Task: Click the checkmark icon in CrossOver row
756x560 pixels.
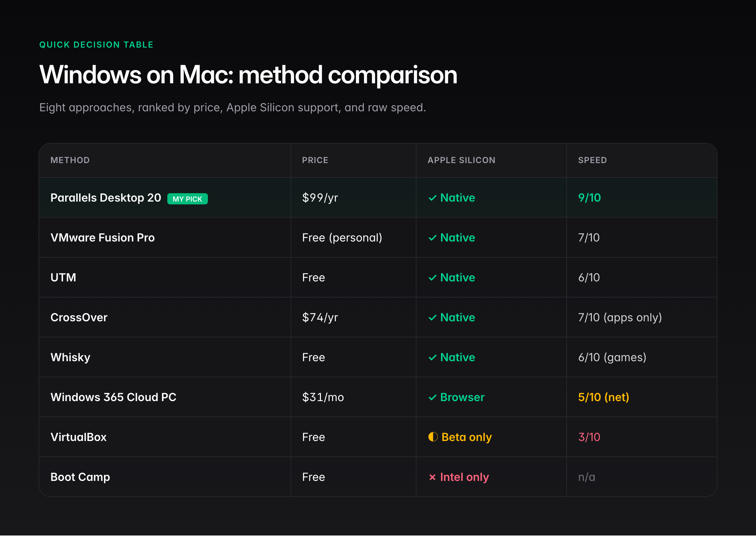Action: (433, 318)
